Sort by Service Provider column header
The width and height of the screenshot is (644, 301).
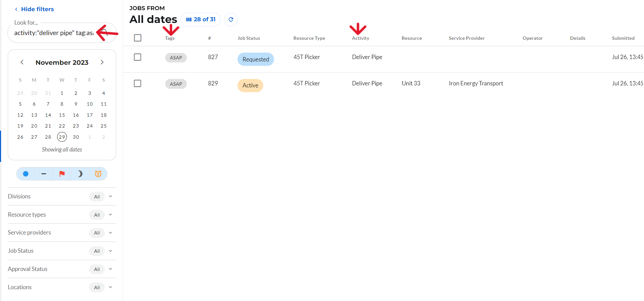click(x=467, y=38)
